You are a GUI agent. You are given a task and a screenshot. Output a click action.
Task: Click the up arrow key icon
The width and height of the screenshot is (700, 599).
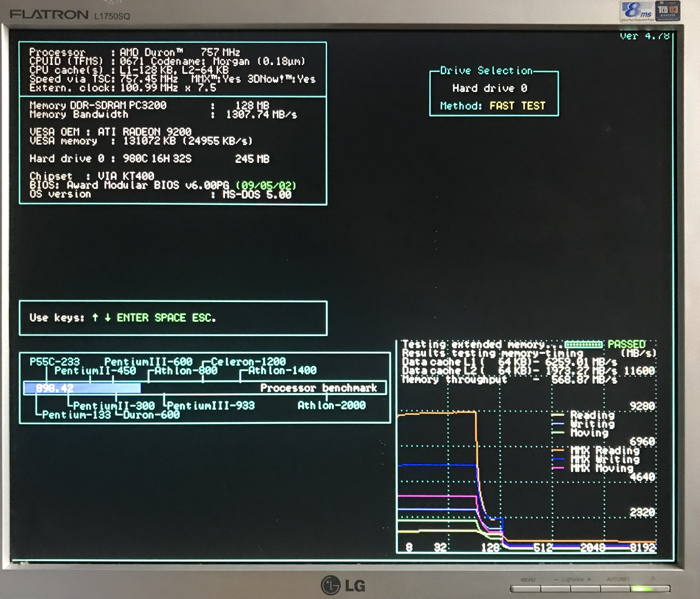[95, 317]
